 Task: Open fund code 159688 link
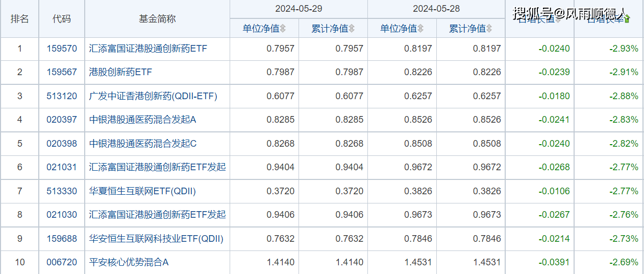(62, 239)
